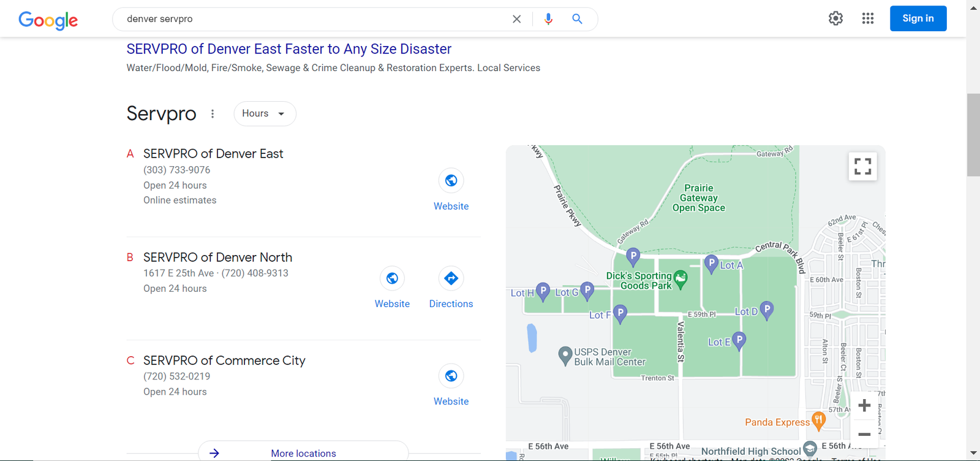This screenshot has width=980, height=461.
Task: Select the Panda Express map pin
Action: coord(818,420)
